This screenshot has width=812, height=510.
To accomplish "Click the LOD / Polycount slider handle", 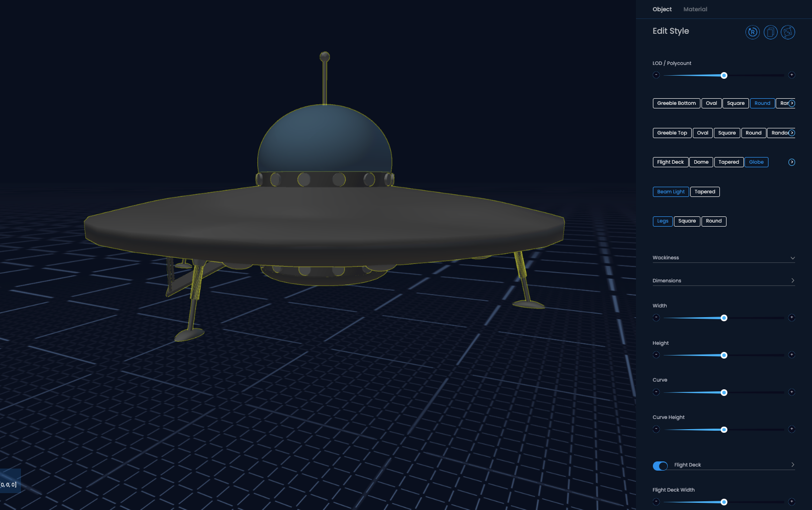I will 724,76.
